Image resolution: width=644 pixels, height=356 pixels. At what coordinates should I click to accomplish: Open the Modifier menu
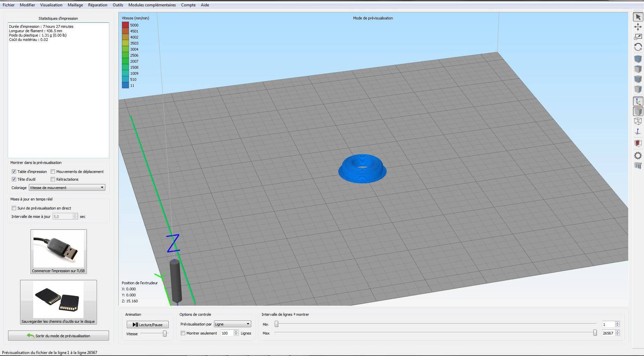[x=28, y=5]
